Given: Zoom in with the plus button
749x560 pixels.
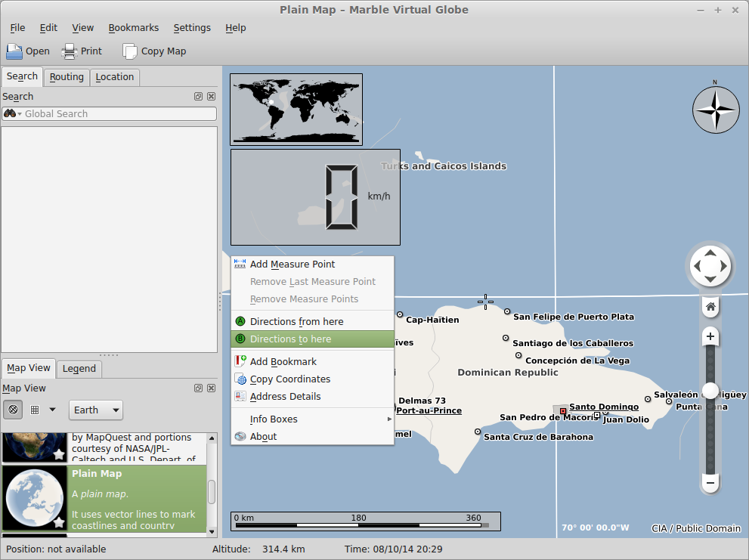Looking at the screenshot, I should (x=710, y=336).
